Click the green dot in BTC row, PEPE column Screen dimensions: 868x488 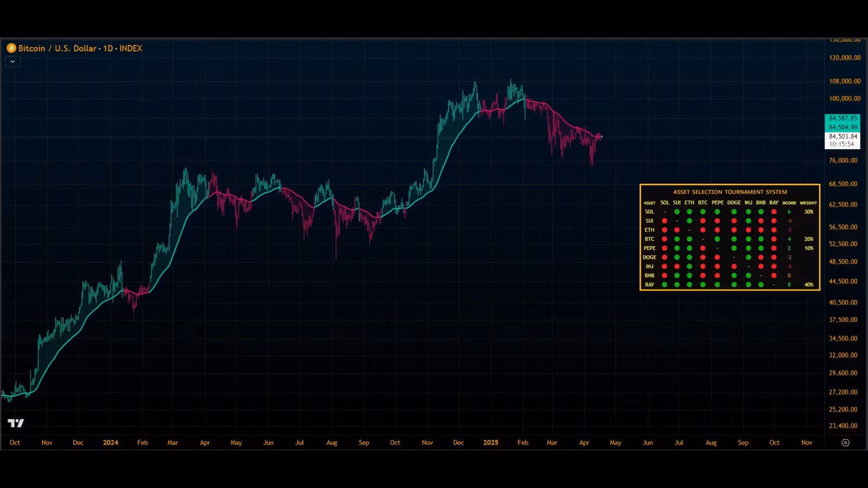(717, 239)
